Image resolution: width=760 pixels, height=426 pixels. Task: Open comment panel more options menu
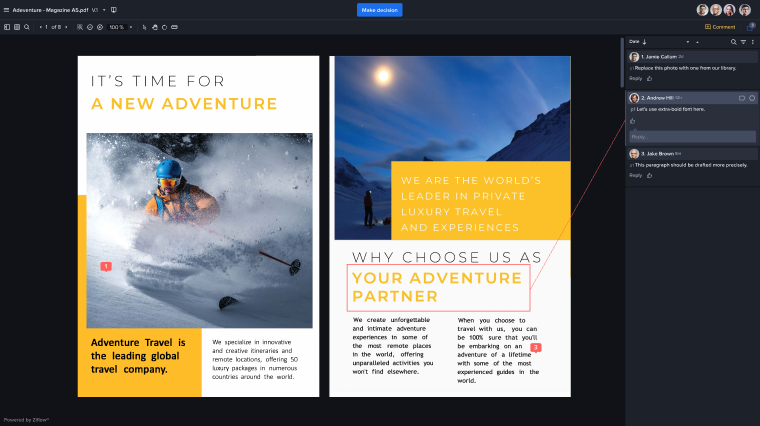tap(753, 42)
